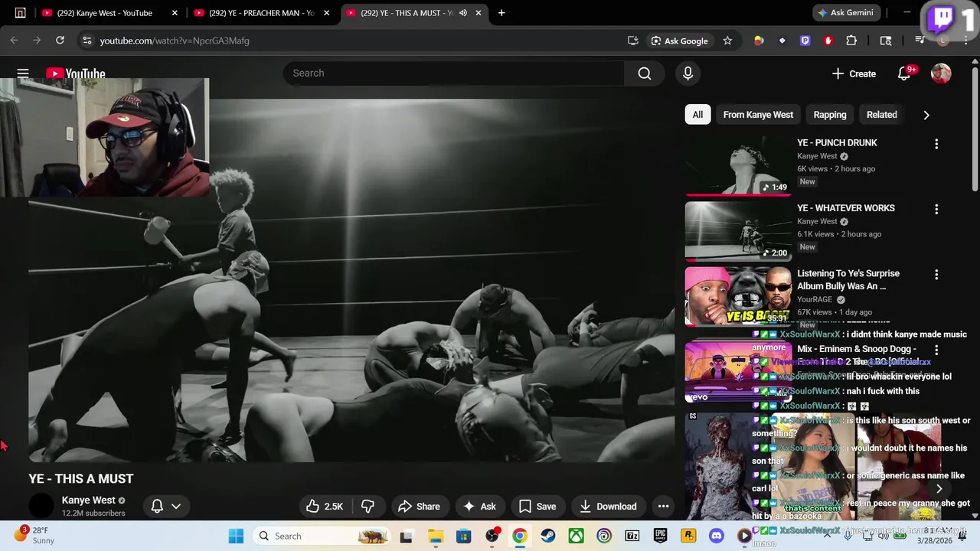The width and height of the screenshot is (980, 551).
Task: Open YE - WHATEVER WORKS thumbnail
Action: [738, 230]
